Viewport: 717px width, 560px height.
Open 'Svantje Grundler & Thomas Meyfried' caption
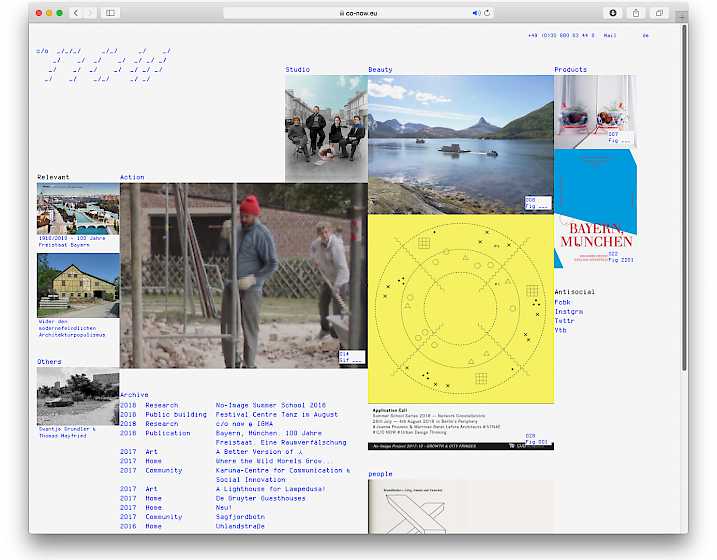(67, 432)
